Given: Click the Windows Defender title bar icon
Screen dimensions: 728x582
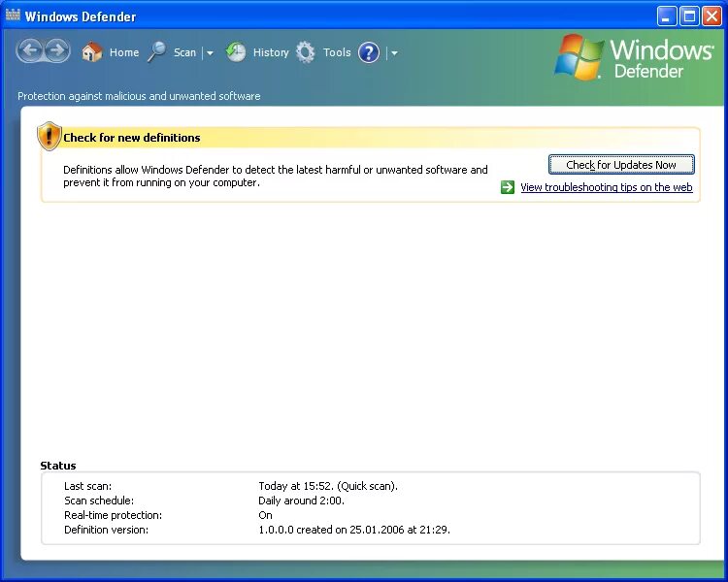Looking at the screenshot, I should pyautogui.click(x=13, y=16).
